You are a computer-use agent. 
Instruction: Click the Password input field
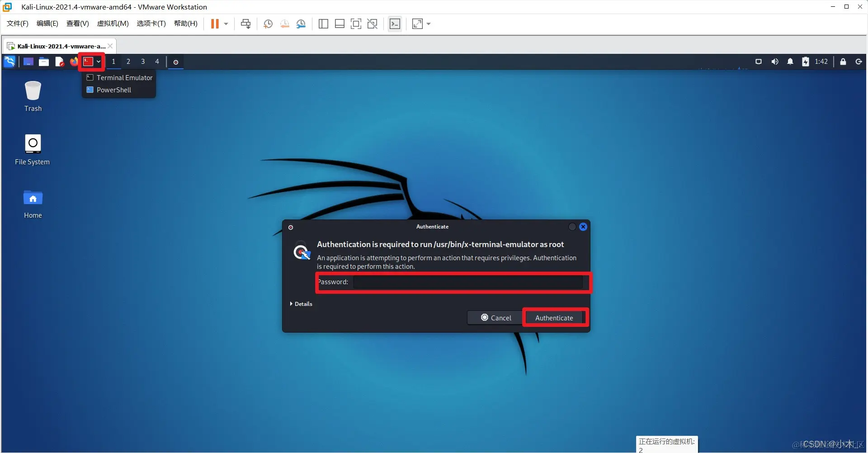click(468, 282)
